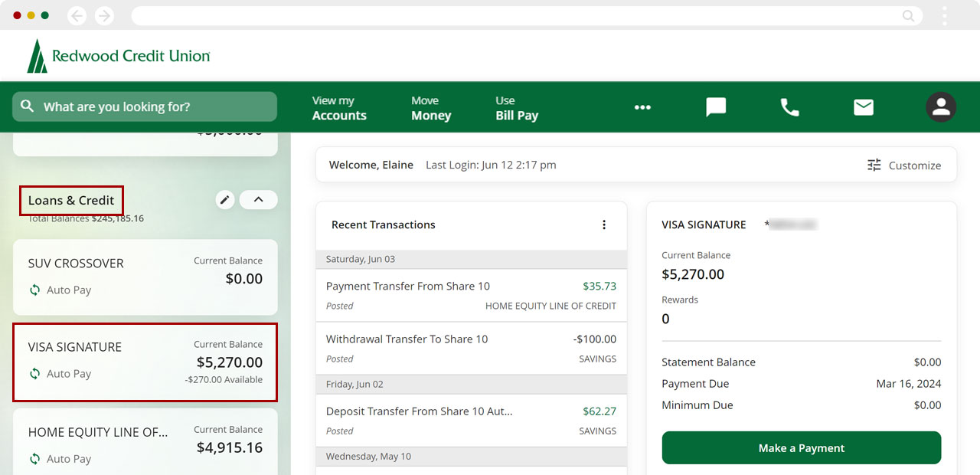
Task: Click the browser back arrow button
Action: 77,15
